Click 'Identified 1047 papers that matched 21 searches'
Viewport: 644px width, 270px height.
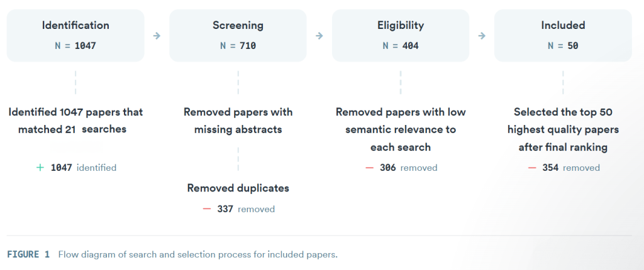(x=75, y=121)
